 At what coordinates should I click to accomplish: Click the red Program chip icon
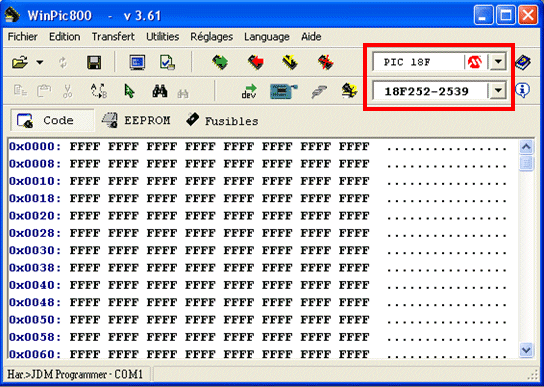click(x=256, y=62)
